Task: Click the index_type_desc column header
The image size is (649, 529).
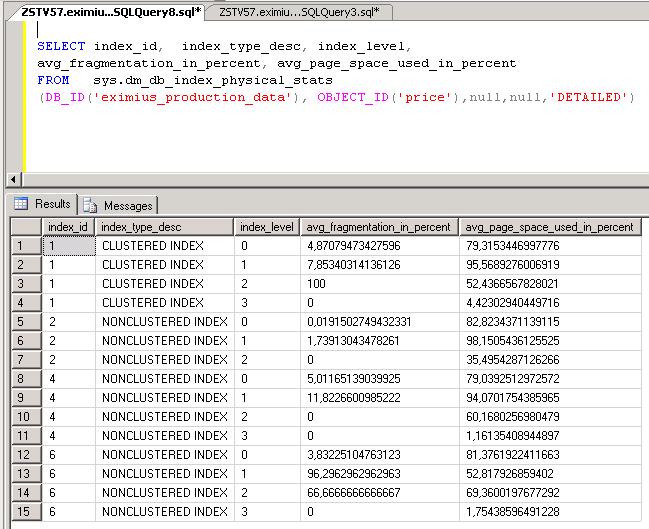Action: (x=165, y=227)
